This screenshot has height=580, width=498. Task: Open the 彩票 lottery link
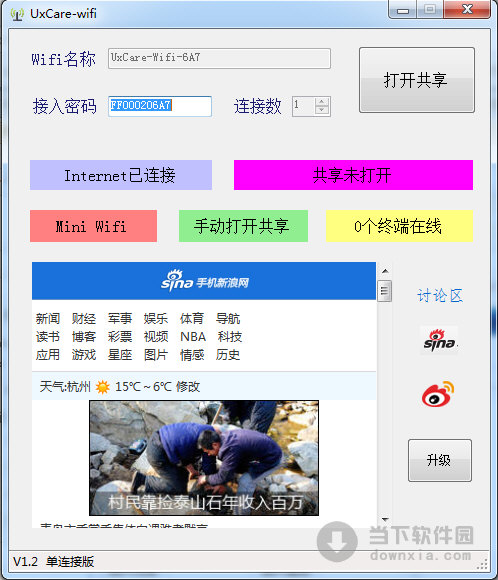pos(120,337)
